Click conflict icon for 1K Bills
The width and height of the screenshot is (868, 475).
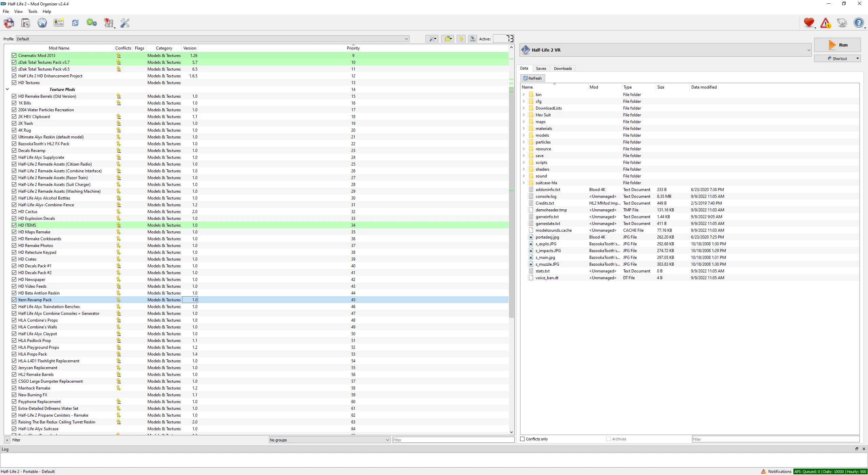coord(119,103)
